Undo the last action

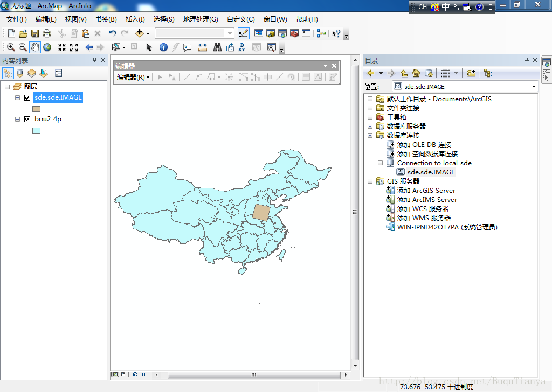pos(112,33)
